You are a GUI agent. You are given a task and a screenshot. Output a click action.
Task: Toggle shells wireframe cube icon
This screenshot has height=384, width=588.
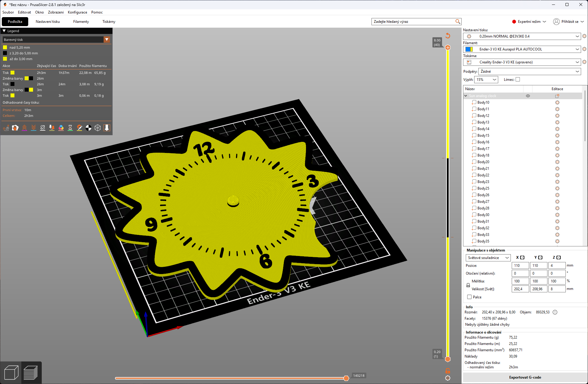pyautogui.click(x=98, y=128)
